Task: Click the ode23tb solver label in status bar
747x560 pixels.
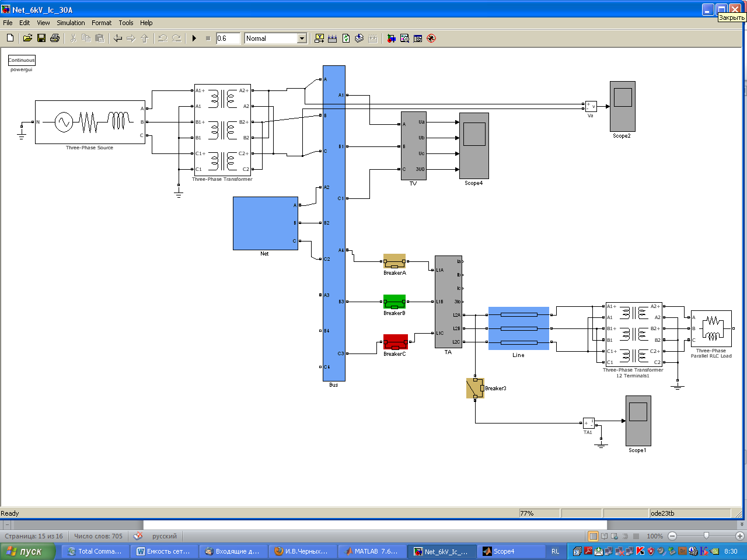Action: click(662, 513)
